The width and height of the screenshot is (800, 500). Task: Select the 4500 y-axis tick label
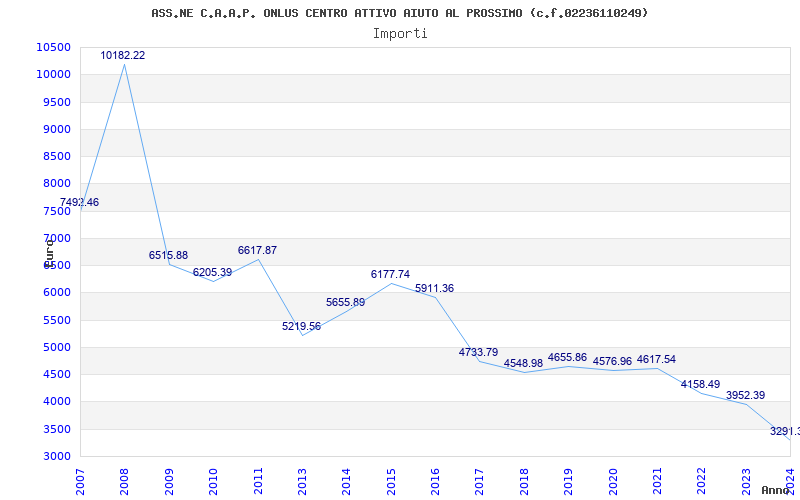tap(57, 374)
